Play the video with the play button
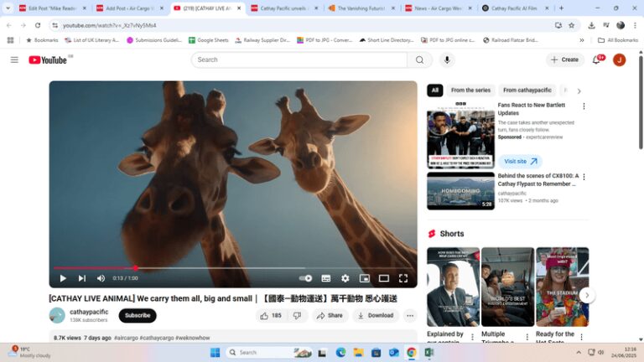644x362 pixels. click(x=63, y=278)
